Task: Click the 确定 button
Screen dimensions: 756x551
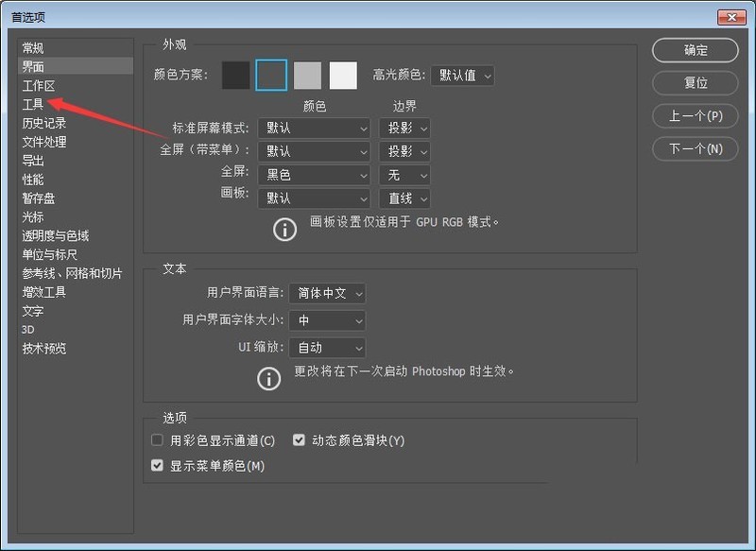Action: [695, 50]
